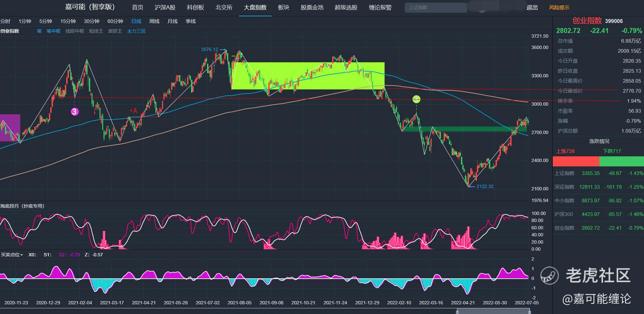Click the 2122.32 low price label
This screenshot has height=314, width=644.
(485, 186)
